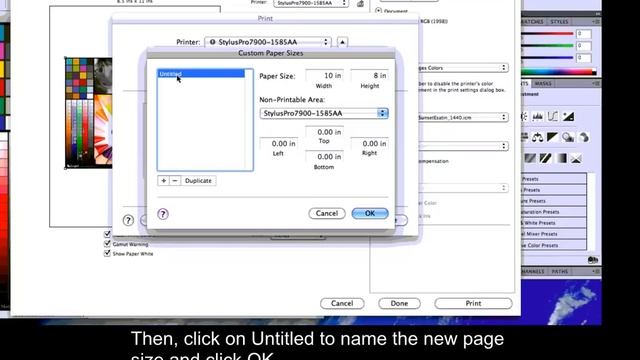Click the paper Height field

click(x=369, y=76)
